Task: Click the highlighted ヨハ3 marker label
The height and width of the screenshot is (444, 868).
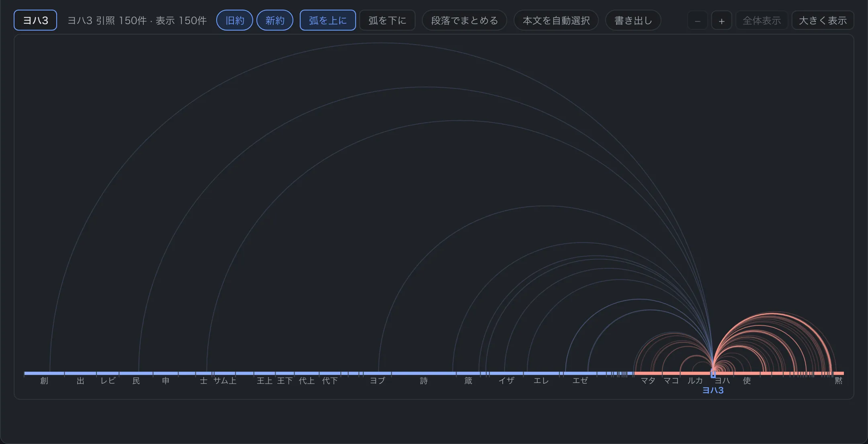Action: [713, 390]
